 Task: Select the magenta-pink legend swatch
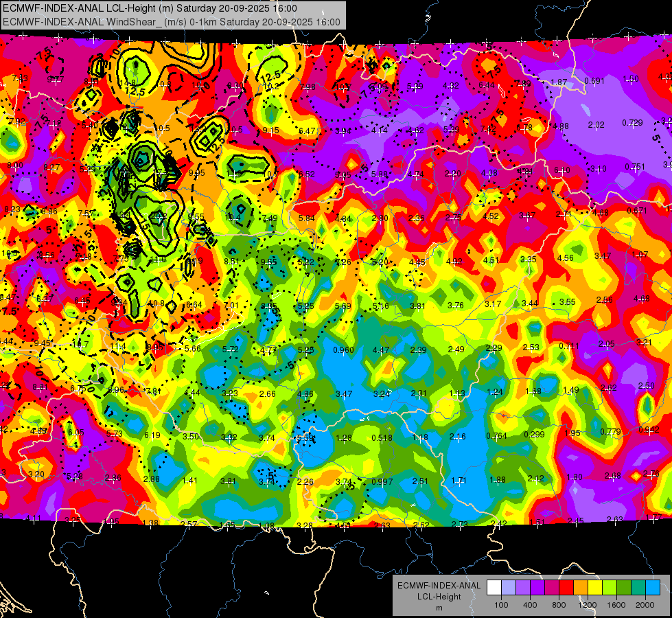[x=552, y=588]
